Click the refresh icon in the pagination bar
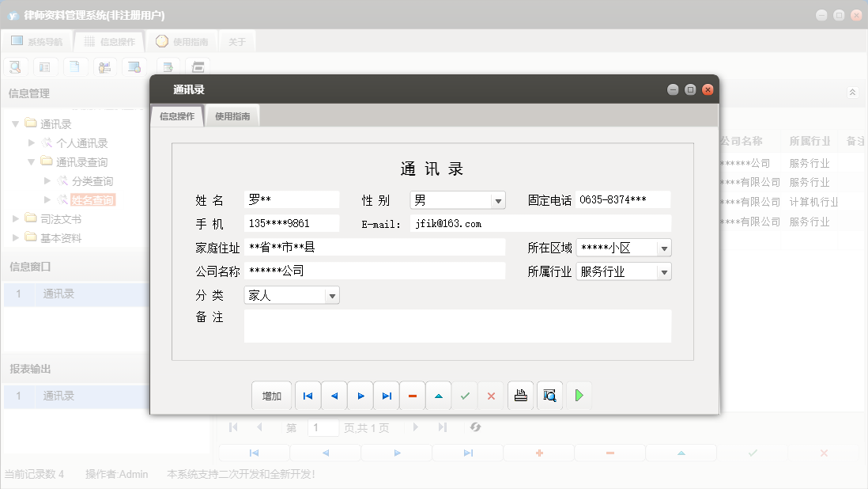 click(x=475, y=427)
